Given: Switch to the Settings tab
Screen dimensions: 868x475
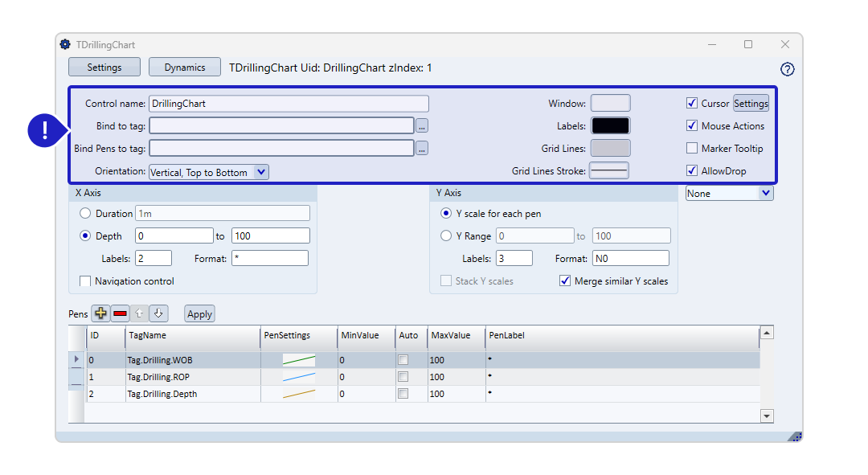Looking at the screenshot, I should (x=104, y=68).
